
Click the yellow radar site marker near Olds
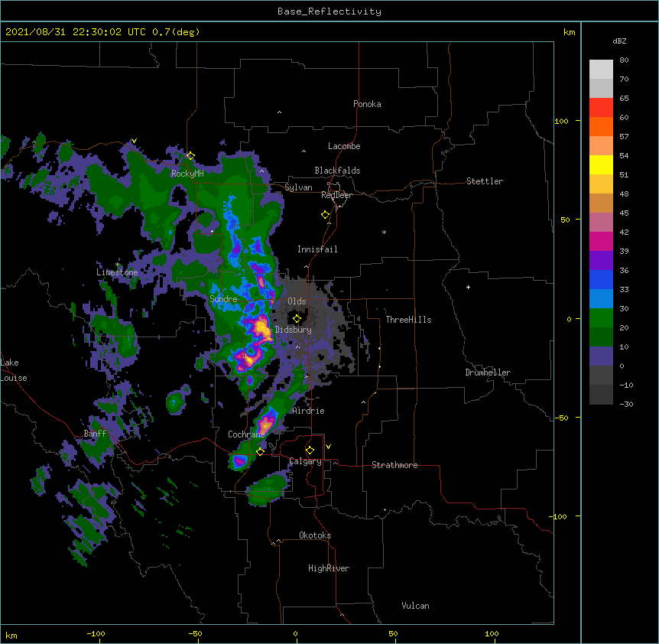(297, 319)
